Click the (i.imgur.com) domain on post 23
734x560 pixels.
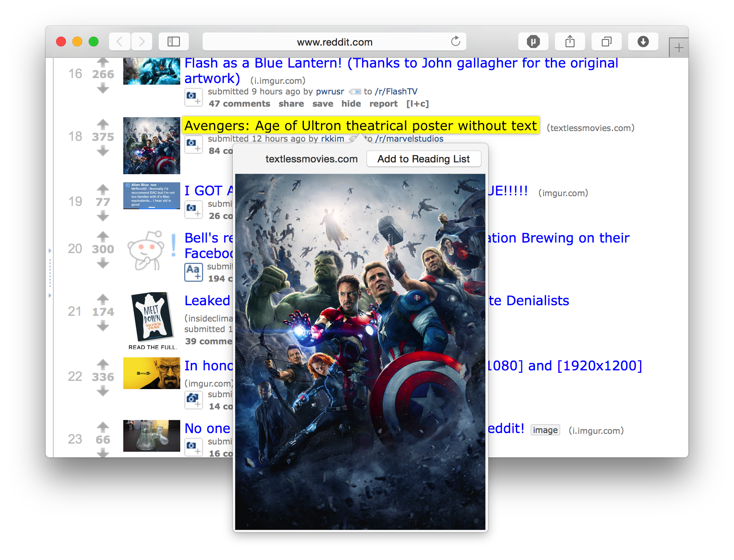click(596, 431)
